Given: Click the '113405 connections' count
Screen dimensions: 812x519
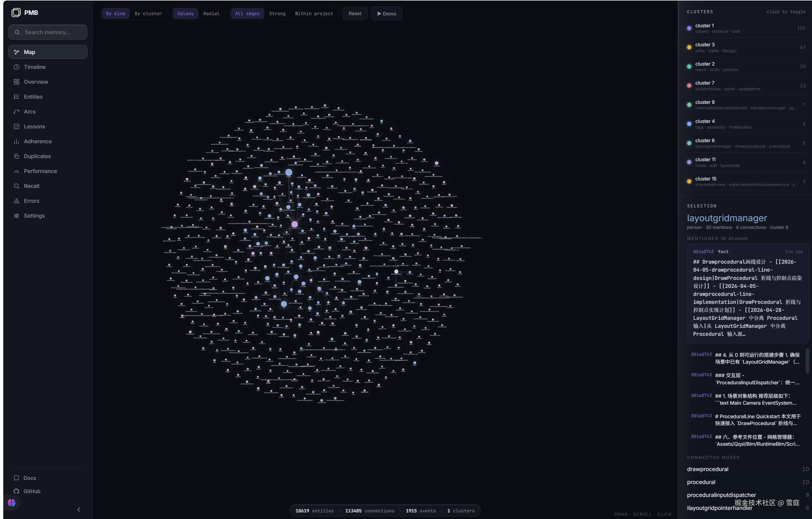Looking at the screenshot, I should pyautogui.click(x=370, y=510).
